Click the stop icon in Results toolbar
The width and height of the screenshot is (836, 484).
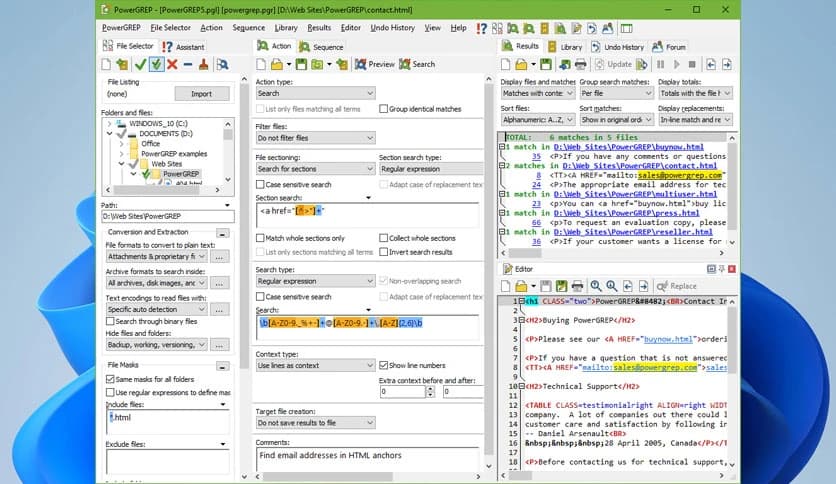[692, 64]
